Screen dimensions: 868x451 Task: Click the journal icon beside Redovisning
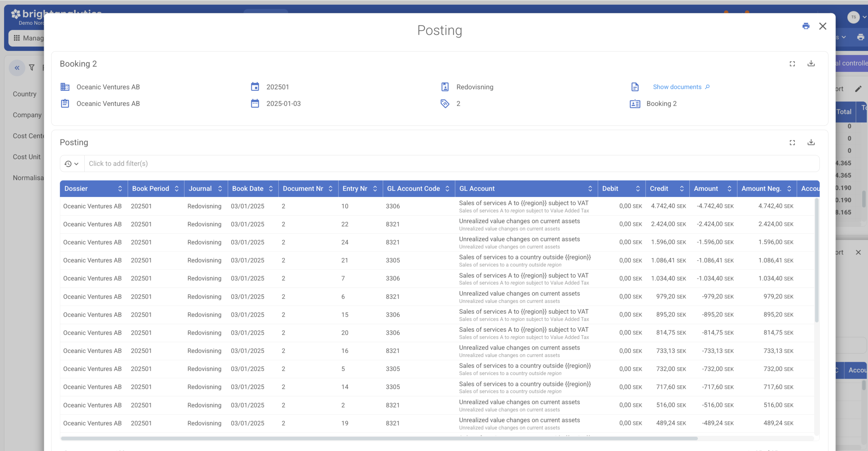click(445, 87)
